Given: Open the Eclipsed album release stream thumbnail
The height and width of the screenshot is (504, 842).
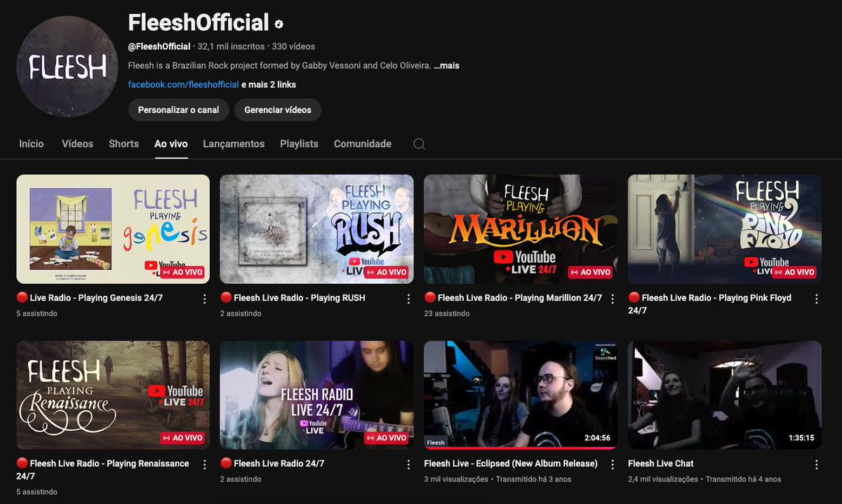Looking at the screenshot, I should pyautogui.click(x=521, y=395).
